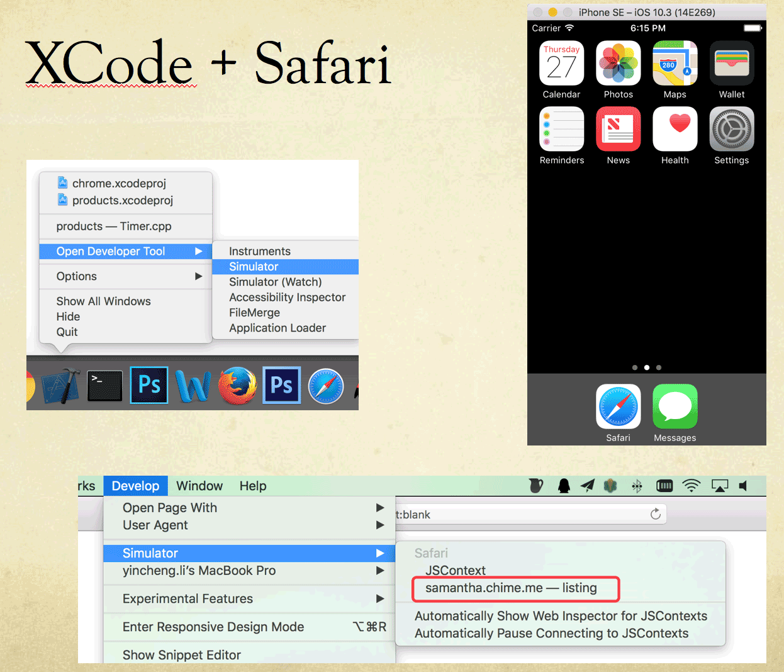Image resolution: width=784 pixels, height=672 pixels.
Task: Launch the News app in simulator
Action: 618,129
